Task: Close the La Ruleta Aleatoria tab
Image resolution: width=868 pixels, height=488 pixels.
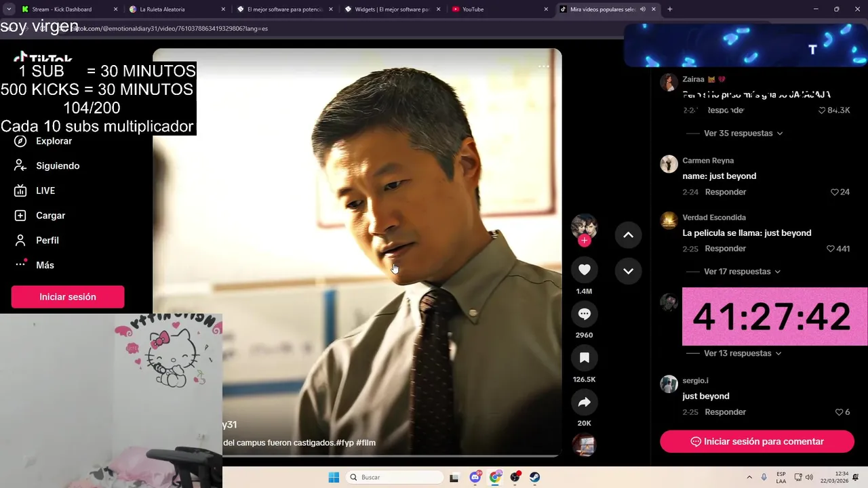Action: (x=223, y=9)
